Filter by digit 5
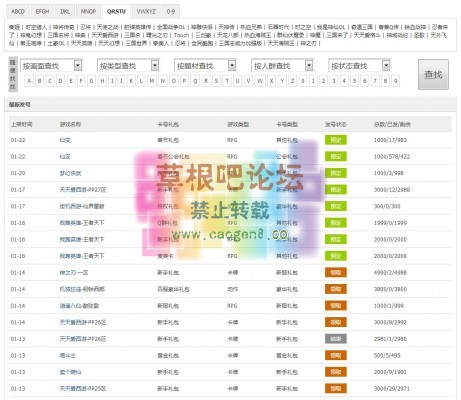Viewport: 461px width, 400px height. click(x=354, y=81)
